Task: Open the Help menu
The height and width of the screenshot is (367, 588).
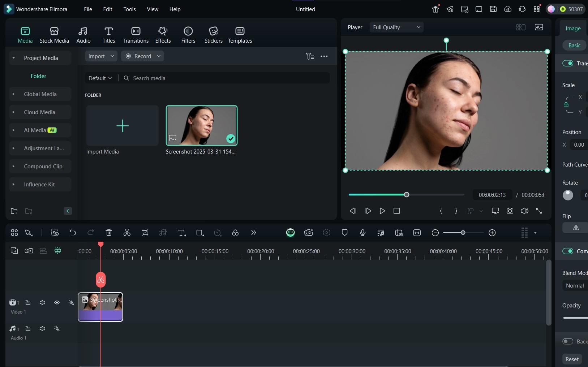Action: (x=175, y=9)
